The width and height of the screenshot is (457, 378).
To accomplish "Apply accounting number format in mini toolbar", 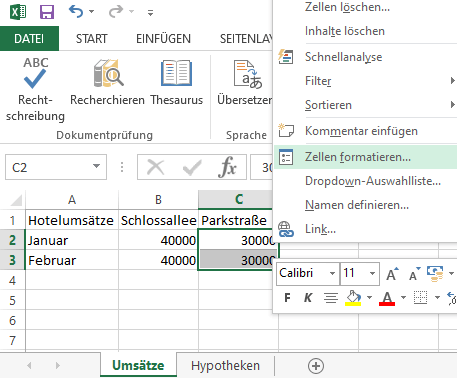I will tap(435, 274).
